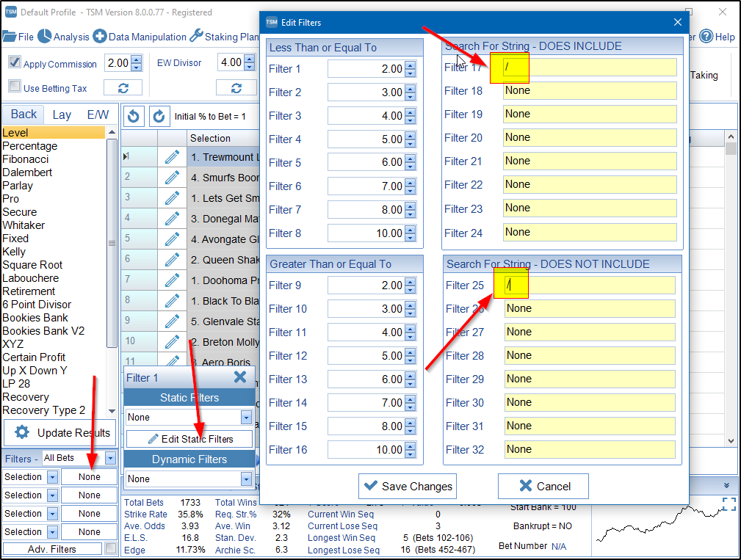Screen dimensions: 741x560
Task: Click the refresh icon under Use Betting Tax
Action: pyautogui.click(x=123, y=88)
